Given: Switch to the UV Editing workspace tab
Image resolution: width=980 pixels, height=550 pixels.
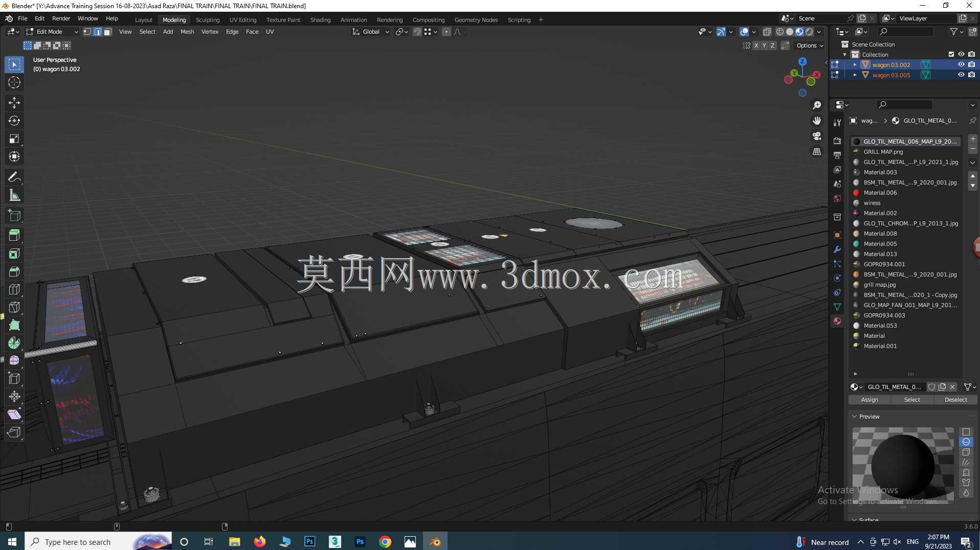Looking at the screenshot, I should (243, 20).
